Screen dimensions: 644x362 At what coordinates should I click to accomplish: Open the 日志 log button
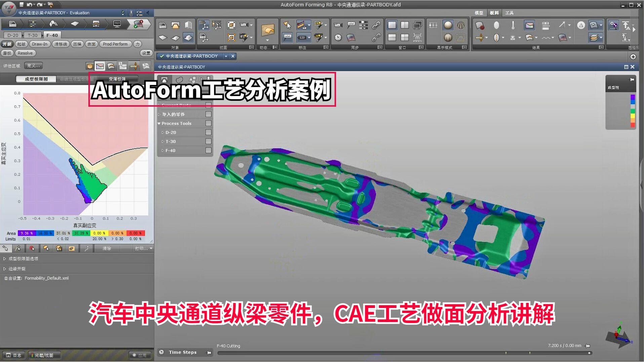pos(14,355)
